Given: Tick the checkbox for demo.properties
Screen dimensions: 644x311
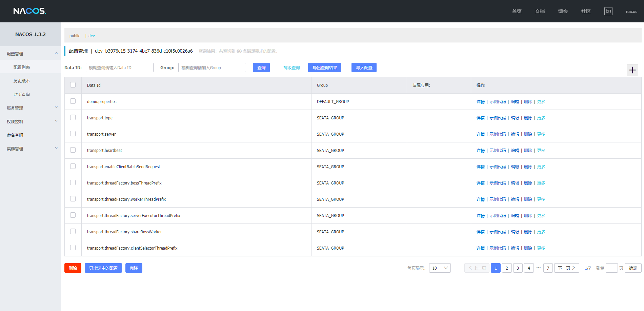Looking at the screenshot, I should tap(73, 101).
